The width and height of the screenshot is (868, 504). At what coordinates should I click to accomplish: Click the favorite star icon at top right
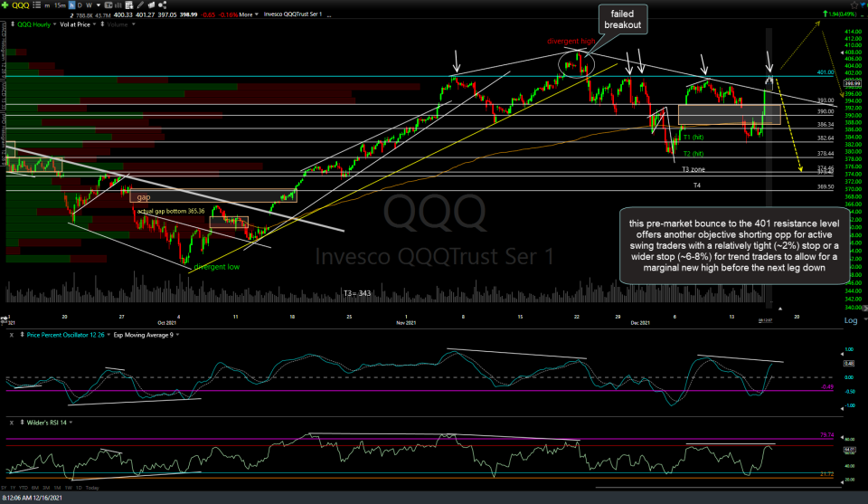(x=854, y=5)
